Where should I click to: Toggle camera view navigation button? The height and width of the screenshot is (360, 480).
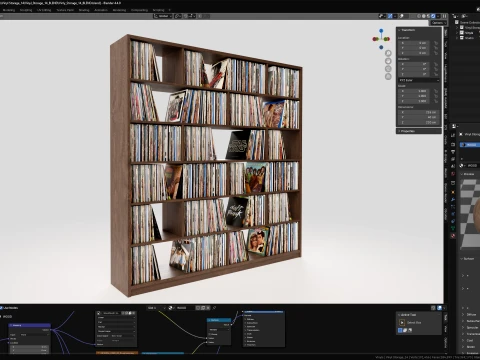(x=388, y=69)
